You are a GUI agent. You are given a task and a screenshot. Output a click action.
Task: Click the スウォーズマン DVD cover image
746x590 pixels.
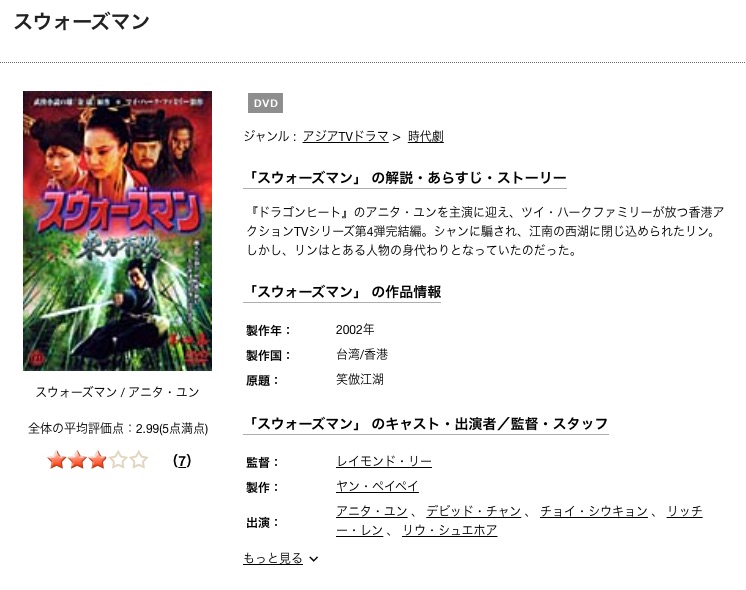tap(118, 231)
